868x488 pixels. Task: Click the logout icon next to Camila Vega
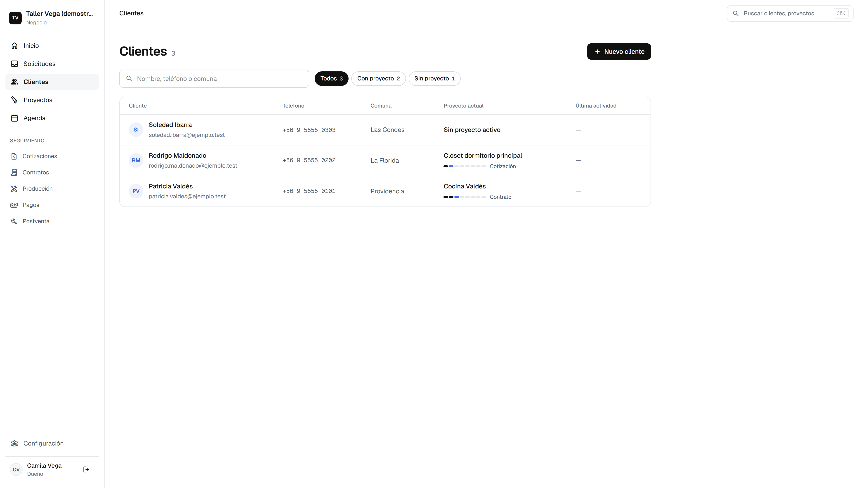point(86,469)
